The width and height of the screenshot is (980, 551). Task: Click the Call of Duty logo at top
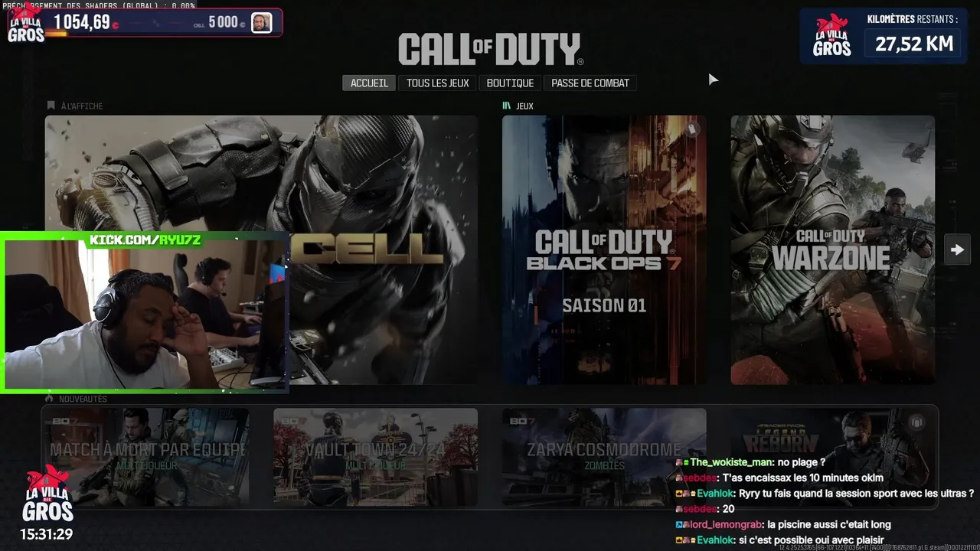[491, 50]
